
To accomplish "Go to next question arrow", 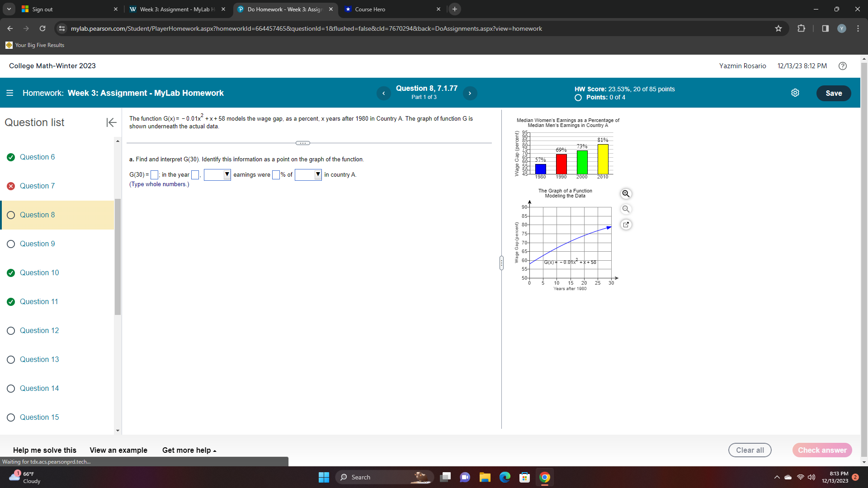I will tap(470, 93).
